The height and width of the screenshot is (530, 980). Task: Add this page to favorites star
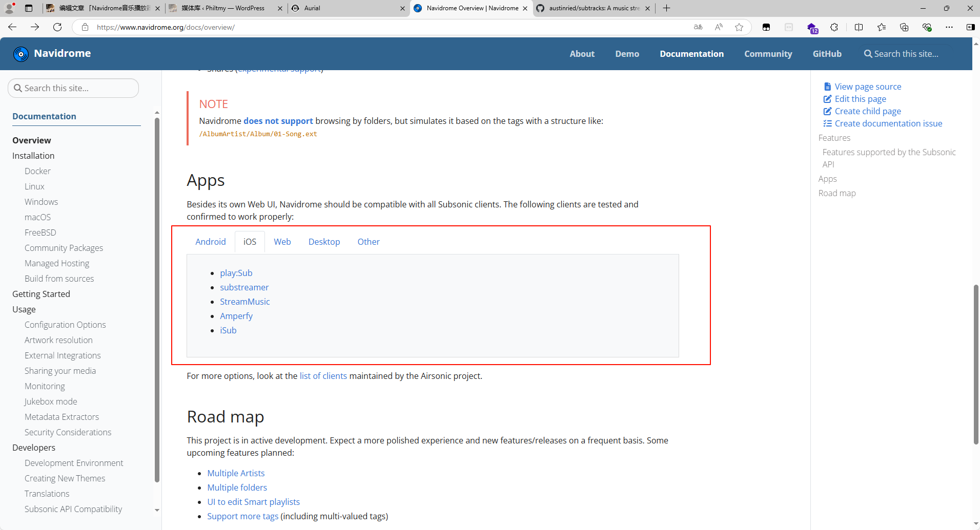(739, 27)
